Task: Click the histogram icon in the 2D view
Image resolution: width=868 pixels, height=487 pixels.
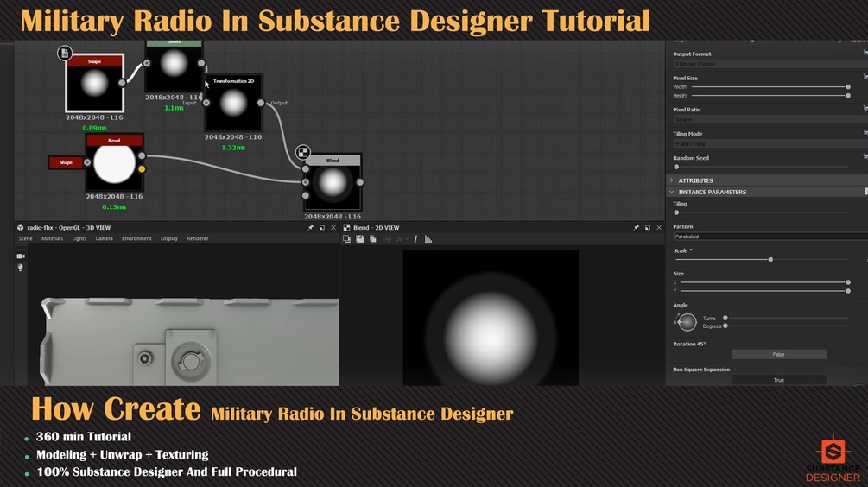Action: point(428,239)
